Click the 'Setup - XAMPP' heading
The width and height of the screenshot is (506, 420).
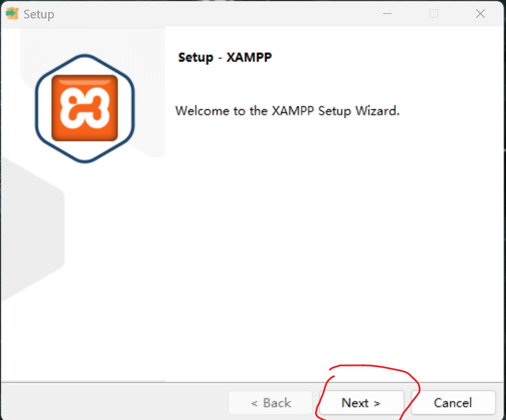tap(225, 58)
